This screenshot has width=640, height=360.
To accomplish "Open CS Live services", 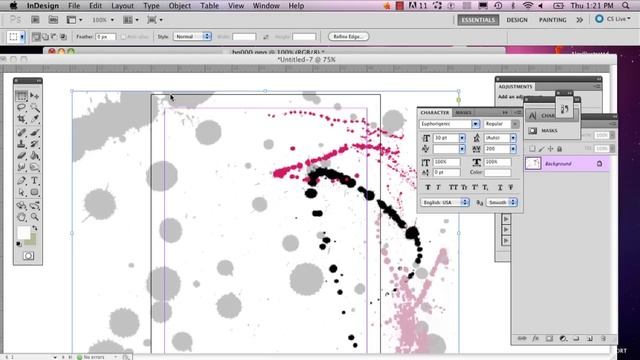I will [612, 19].
